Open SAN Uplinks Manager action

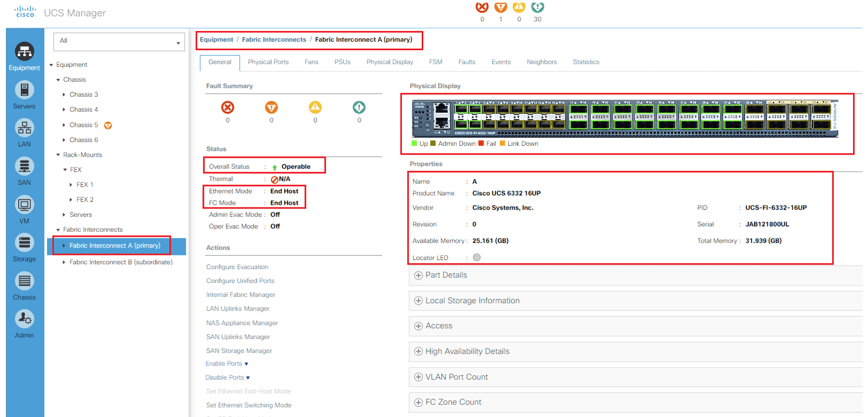(x=238, y=337)
